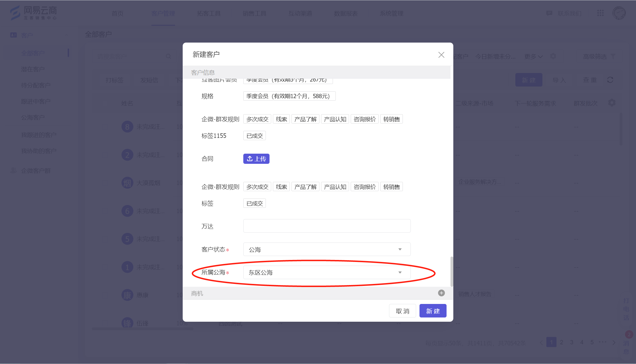Open 高级筛选 filter
This screenshot has width=636, height=364.
[x=599, y=56]
